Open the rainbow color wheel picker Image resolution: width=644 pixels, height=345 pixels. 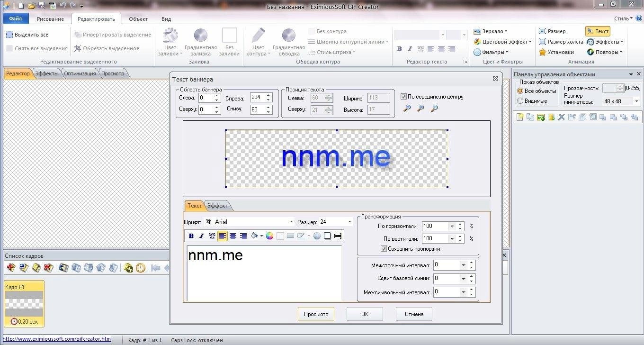tap(269, 236)
